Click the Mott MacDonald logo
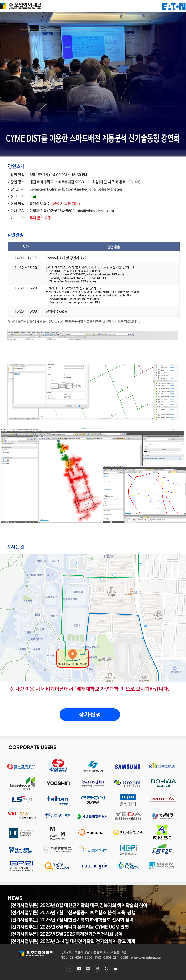This screenshot has height=980, width=186. [x=58, y=833]
